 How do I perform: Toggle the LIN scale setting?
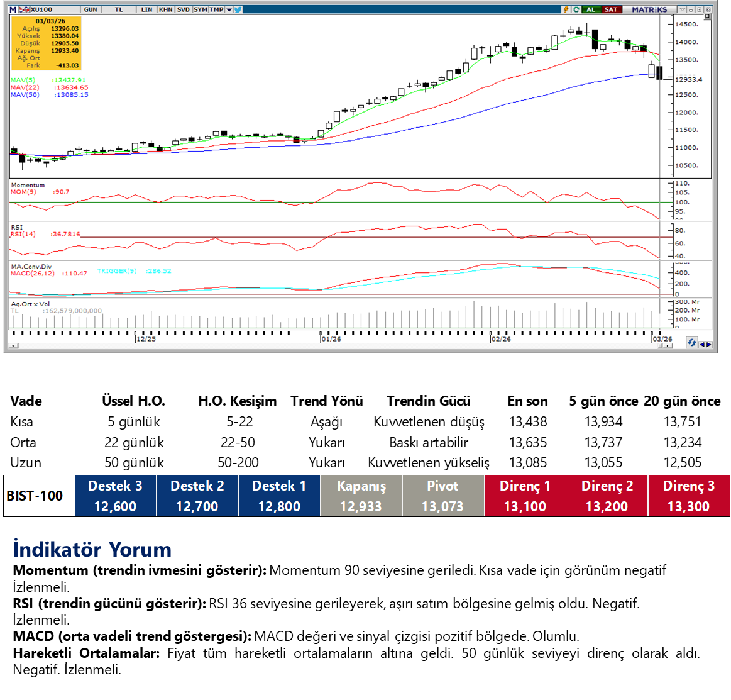click(x=146, y=9)
